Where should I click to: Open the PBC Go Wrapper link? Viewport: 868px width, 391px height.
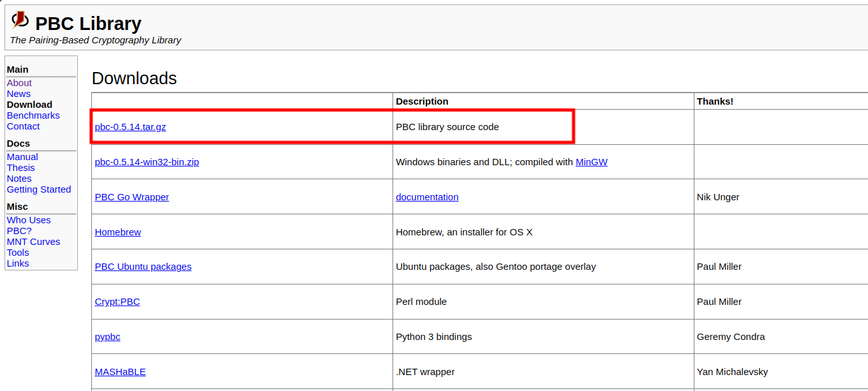[x=131, y=197]
